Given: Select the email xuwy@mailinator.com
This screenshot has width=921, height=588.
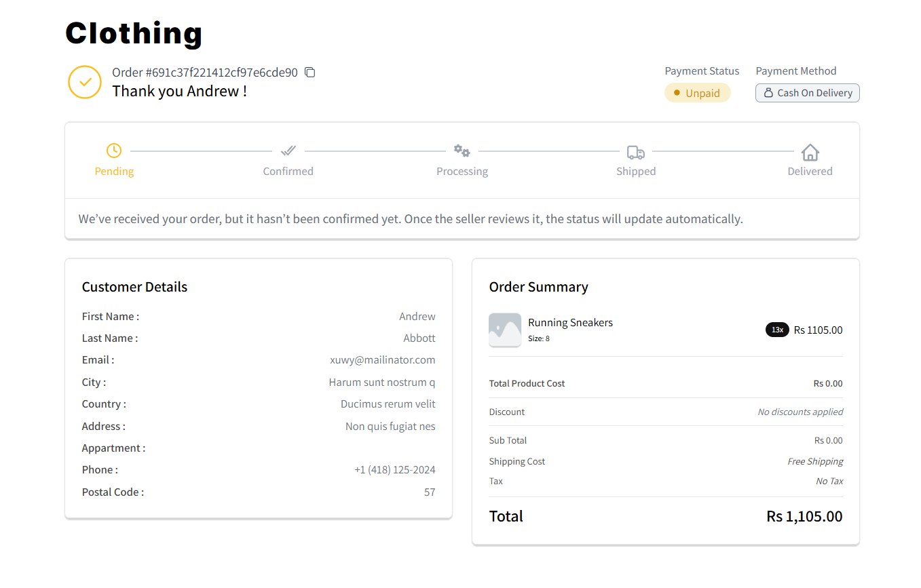Looking at the screenshot, I should pos(382,360).
